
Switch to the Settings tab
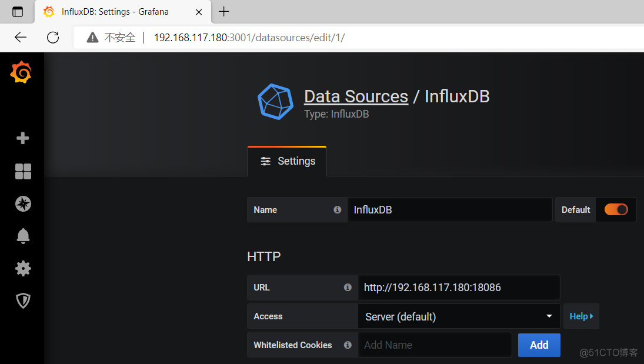[287, 161]
